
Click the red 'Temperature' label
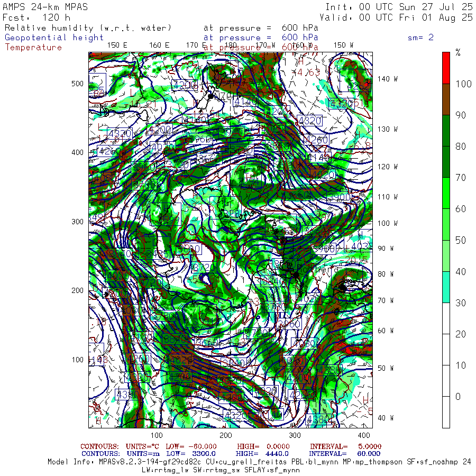(x=33, y=48)
